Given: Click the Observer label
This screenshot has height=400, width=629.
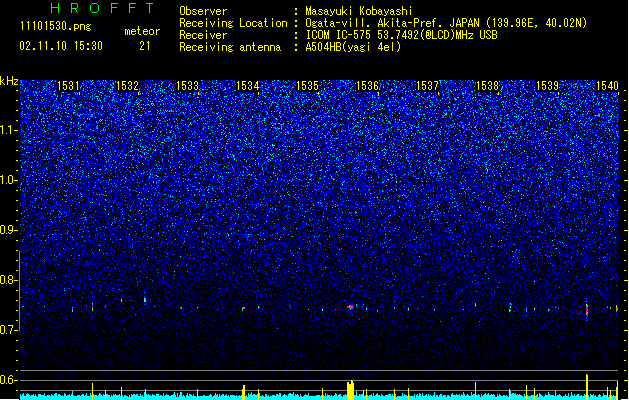Looking at the screenshot, I should click(x=203, y=11).
